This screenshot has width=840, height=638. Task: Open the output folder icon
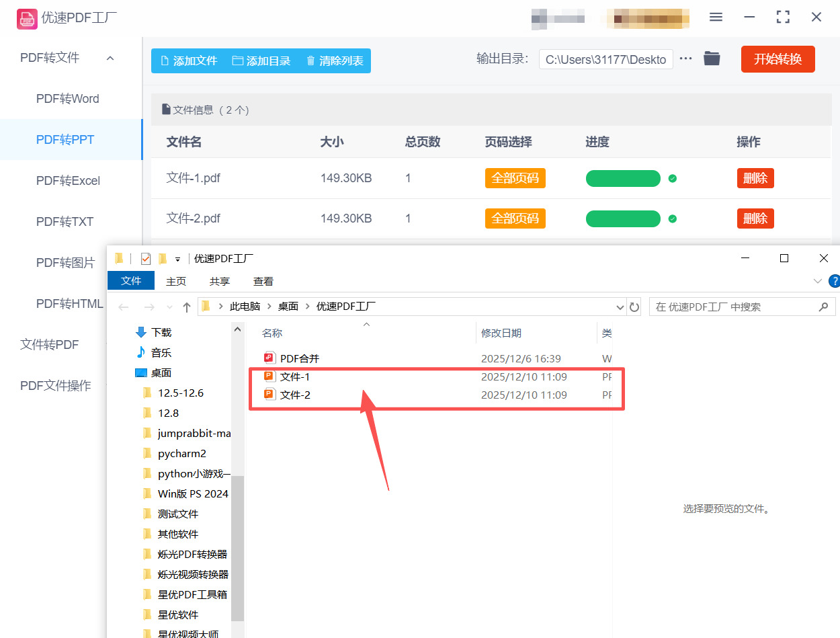click(x=712, y=58)
